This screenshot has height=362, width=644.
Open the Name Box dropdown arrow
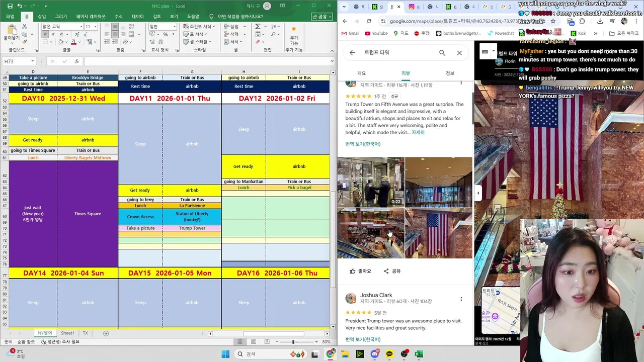pyautogui.click(x=32, y=61)
